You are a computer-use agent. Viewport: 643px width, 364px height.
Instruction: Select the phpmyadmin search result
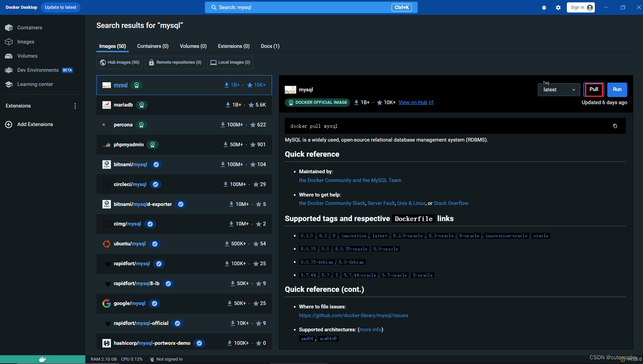point(184,145)
